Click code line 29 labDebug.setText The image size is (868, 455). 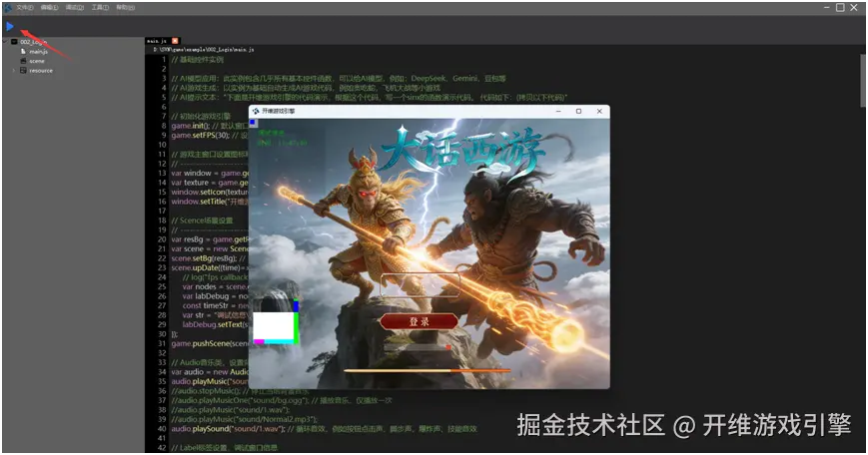(215, 324)
